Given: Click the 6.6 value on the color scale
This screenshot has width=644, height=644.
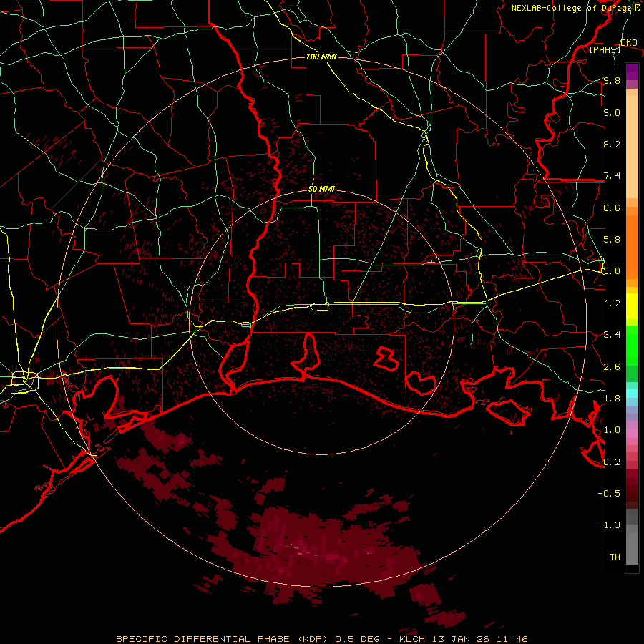Looking at the screenshot, I should click(612, 208).
